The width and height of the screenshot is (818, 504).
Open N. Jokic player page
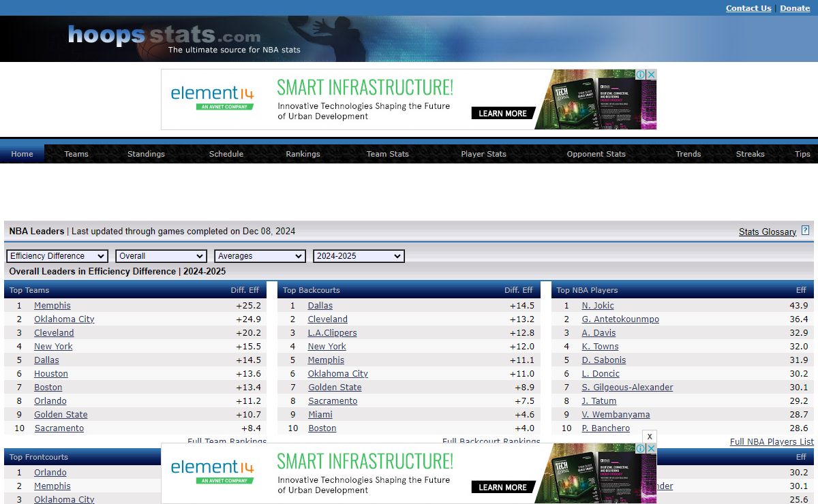click(x=598, y=305)
